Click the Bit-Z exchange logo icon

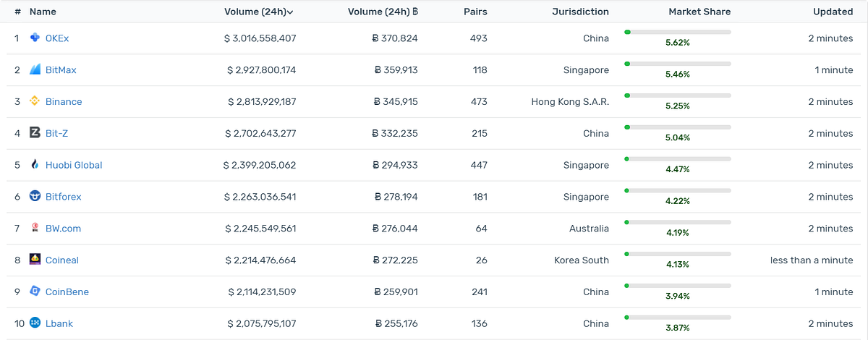coord(35,133)
